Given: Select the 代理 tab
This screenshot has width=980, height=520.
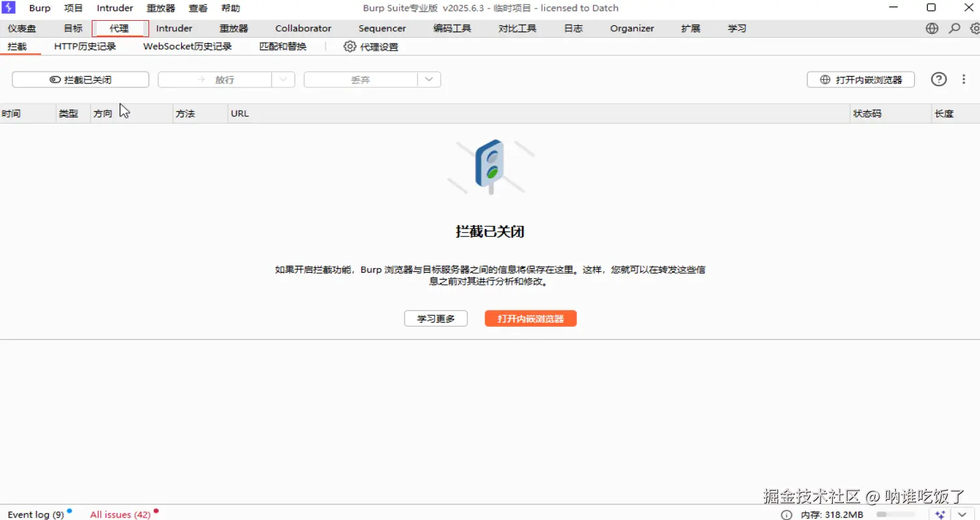Looking at the screenshot, I should pos(120,29).
